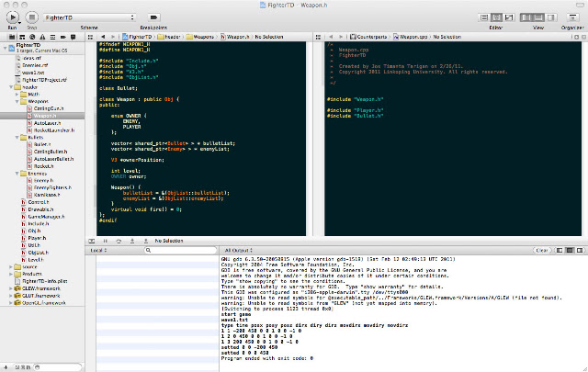Click header folder in the jump bar
The image size is (588, 372).
169,37
